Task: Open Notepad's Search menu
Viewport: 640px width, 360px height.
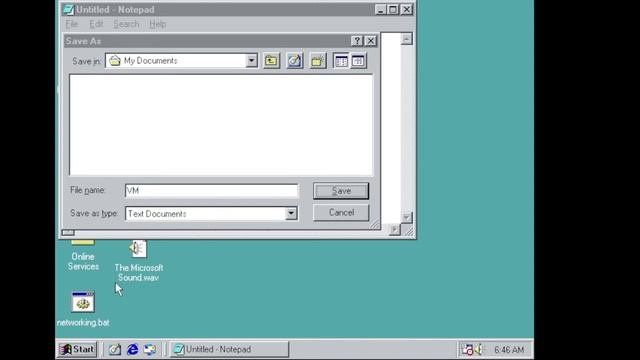Action: [x=126, y=24]
